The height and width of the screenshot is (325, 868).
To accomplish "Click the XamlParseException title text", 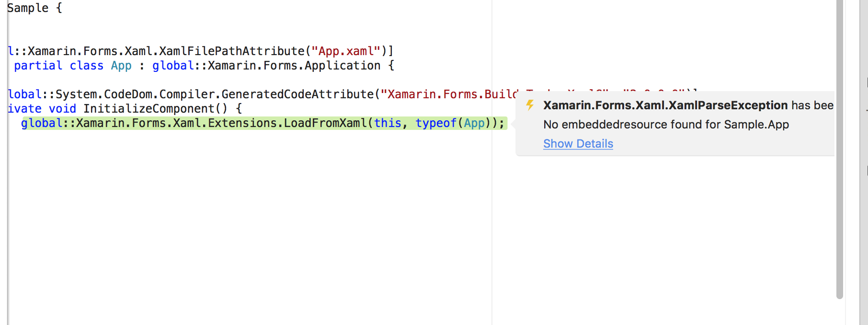I will 665,105.
